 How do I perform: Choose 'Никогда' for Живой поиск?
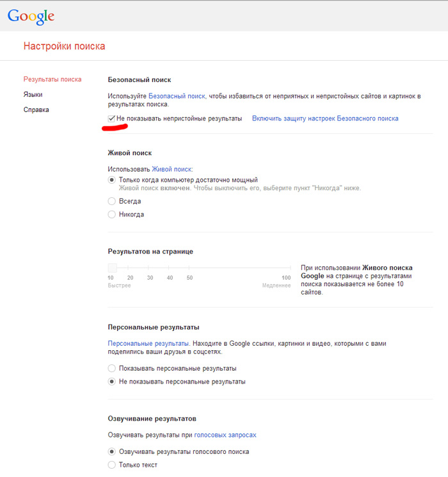[x=112, y=214]
